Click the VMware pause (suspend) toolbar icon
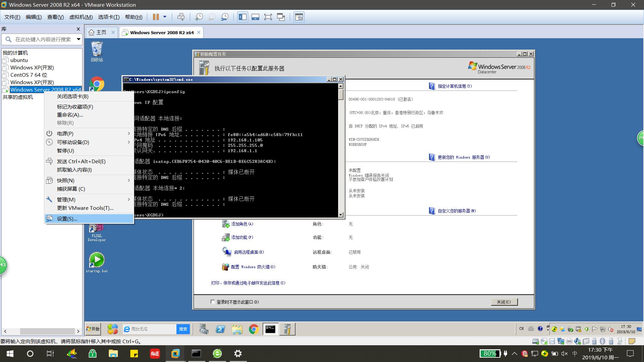This screenshot has width=644, height=362. tap(156, 17)
